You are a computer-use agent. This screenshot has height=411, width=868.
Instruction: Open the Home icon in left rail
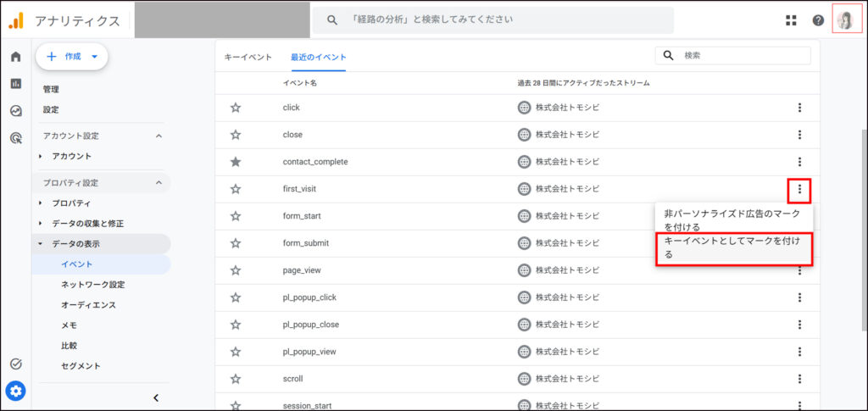point(16,57)
